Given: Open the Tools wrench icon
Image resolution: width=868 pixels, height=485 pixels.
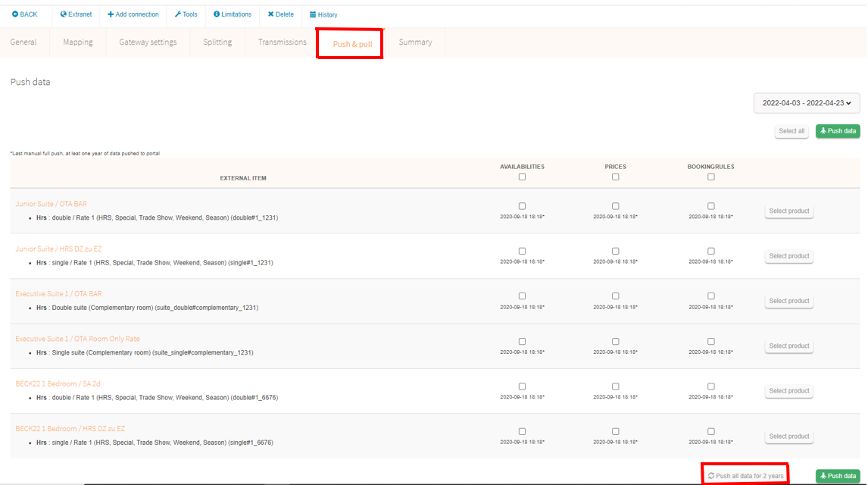Looking at the screenshot, I should (x=178, y=14).
